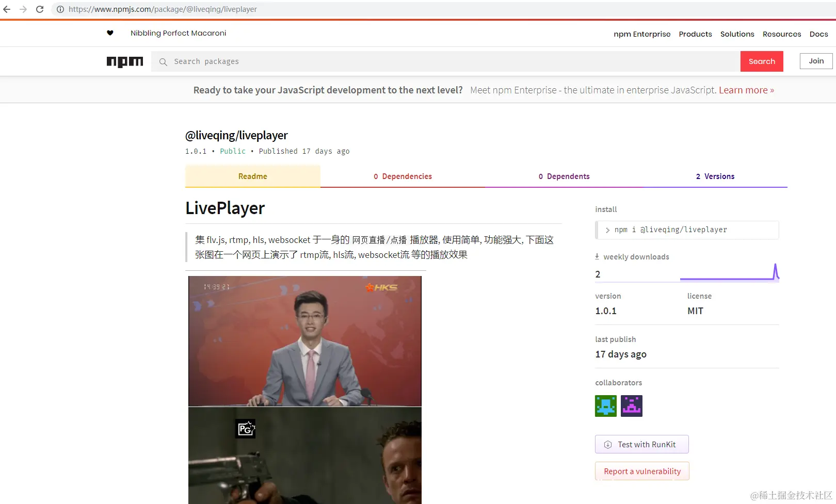The image size is (836, 504).
Task: Click the @liveqing/liveplayer package title
Action: (236, 135)
